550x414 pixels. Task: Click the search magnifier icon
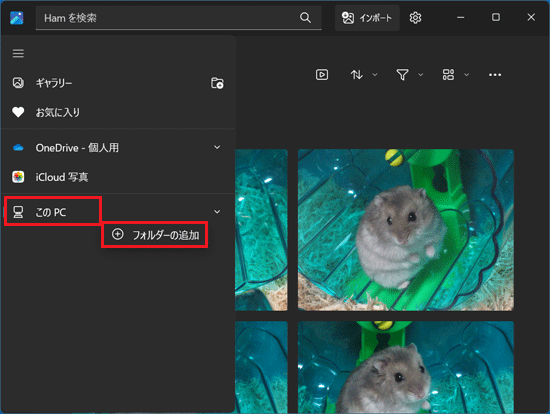coord(305,18)
